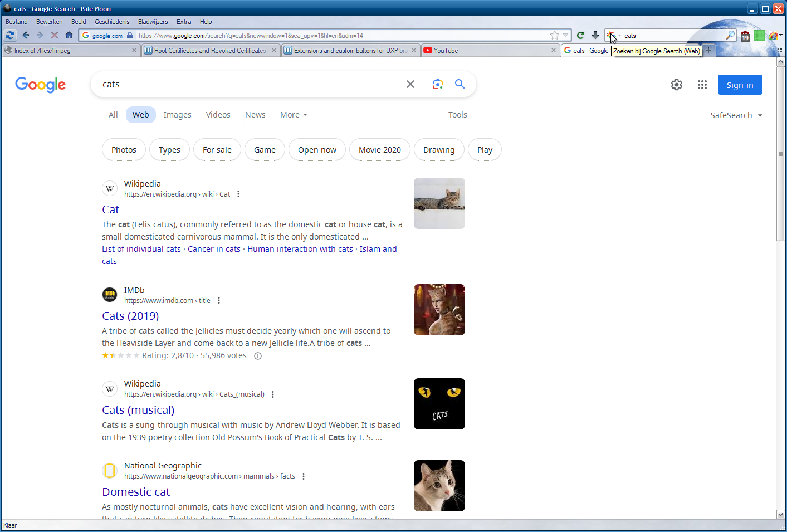Viewport: 787px width, 532px height.
Task: Open the Domestic cat result link
Action: [136, 492]
